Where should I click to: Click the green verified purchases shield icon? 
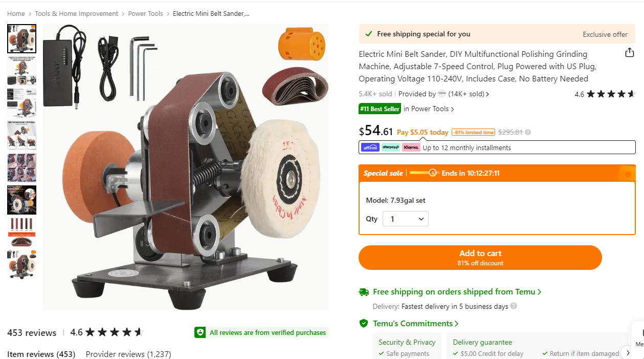pos(200,332)
